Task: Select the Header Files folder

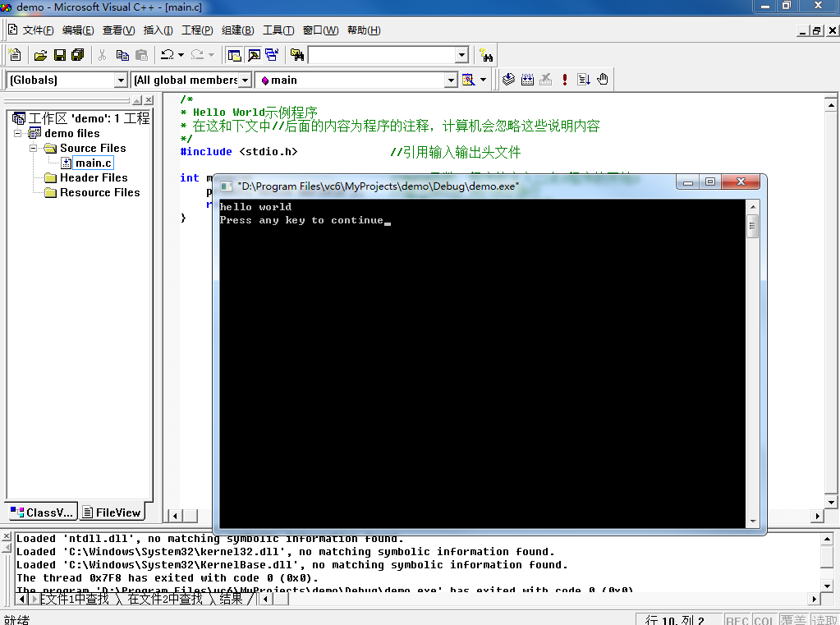Action: 94,177
